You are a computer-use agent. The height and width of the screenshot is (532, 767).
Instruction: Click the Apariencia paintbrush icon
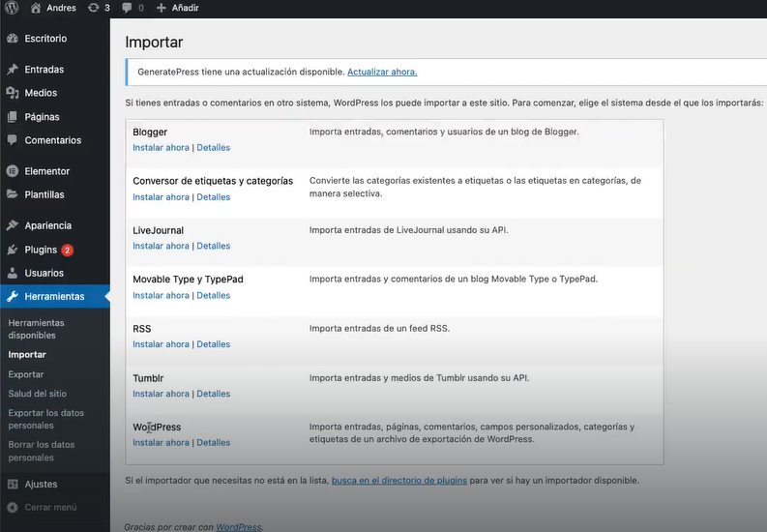13,225
